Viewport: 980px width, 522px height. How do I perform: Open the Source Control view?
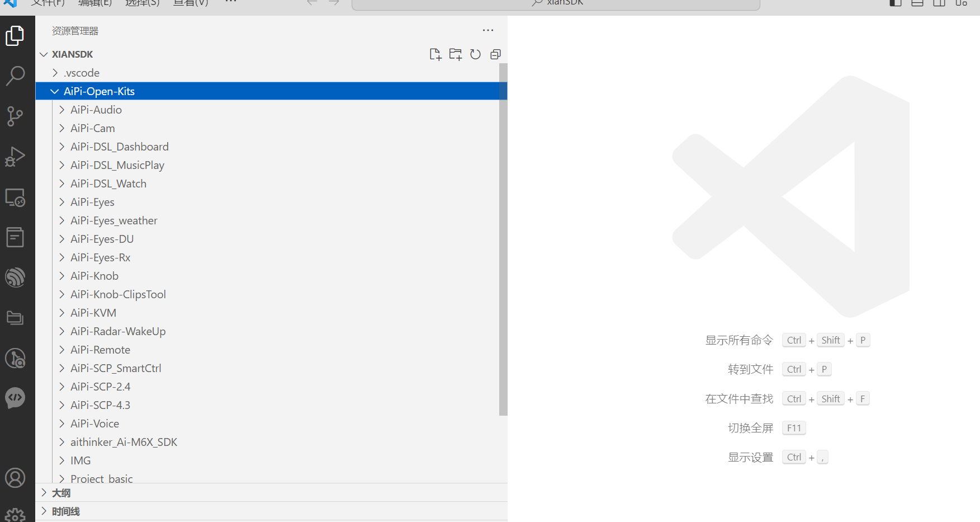click(15, 116)
